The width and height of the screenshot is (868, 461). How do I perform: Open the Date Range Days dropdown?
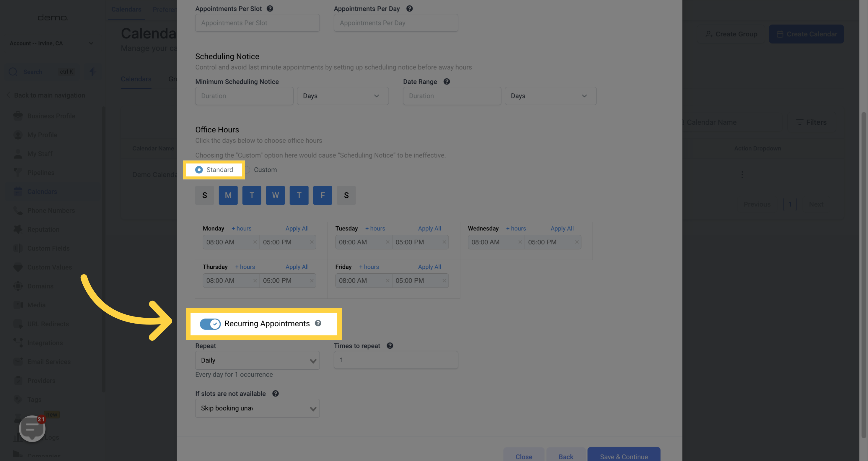click(x=550, y=96)
